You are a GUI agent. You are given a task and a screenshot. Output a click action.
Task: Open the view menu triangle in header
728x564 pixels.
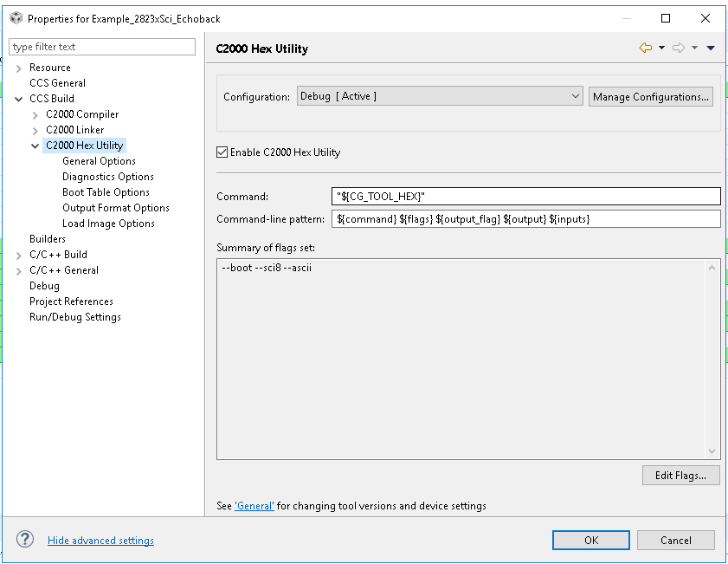(711, 48)
